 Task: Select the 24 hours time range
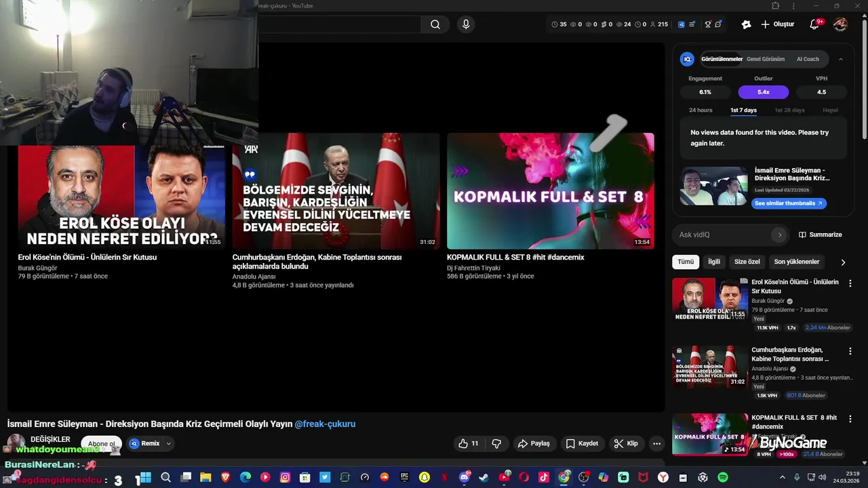coord(701,110)
